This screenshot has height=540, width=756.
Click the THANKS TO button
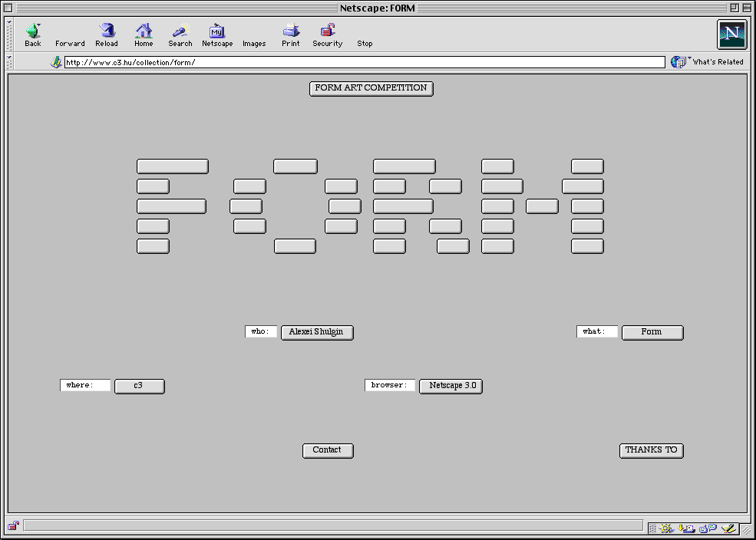point(651,450)
